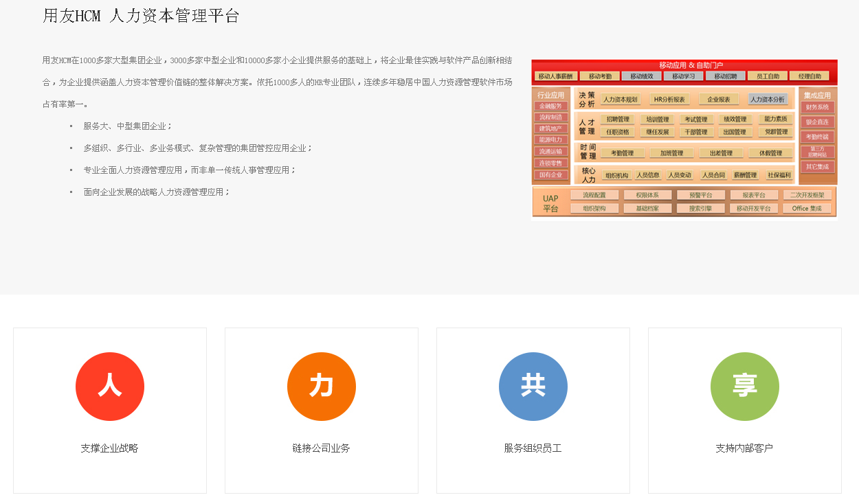Image resolution: width=859 pixels, height=504 pixels.
Task: Click the 休假管理 box
Action: click(x=771, y=153)
